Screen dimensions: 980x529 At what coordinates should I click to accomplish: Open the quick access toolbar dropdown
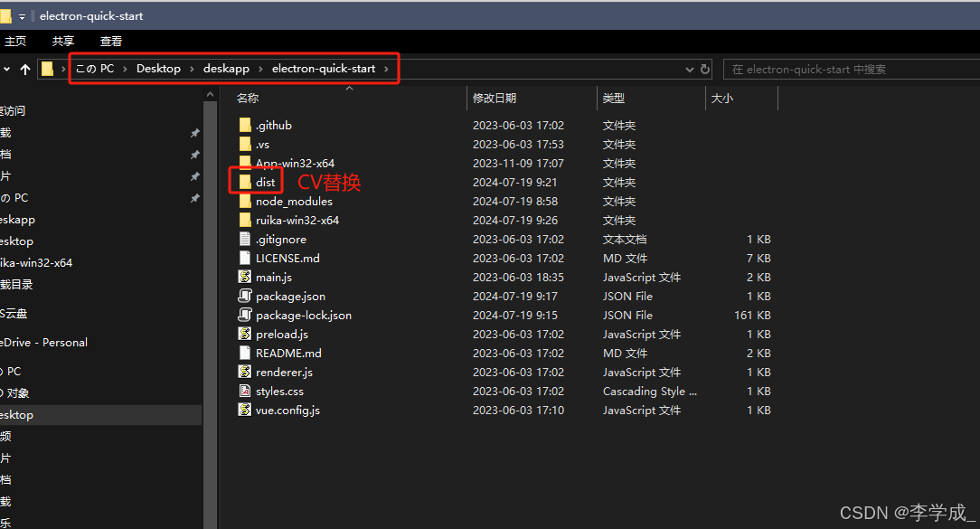(21, 15)
